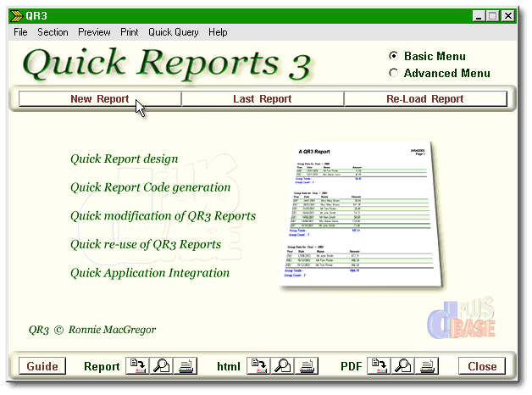Open the Help menu
The width and height of the screenshot is (532, 395).
point(218,32)
